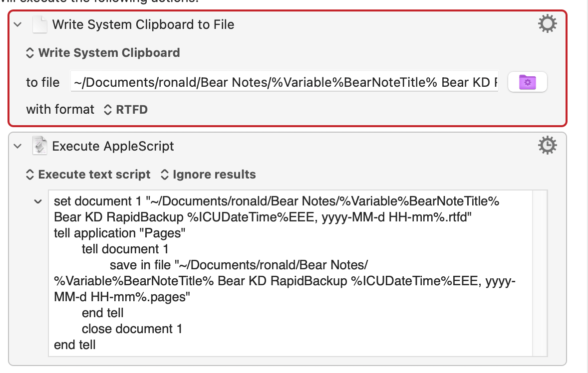
Task: Click the document icon beside Write System Clipboard to File
Action: click(39, 24)
